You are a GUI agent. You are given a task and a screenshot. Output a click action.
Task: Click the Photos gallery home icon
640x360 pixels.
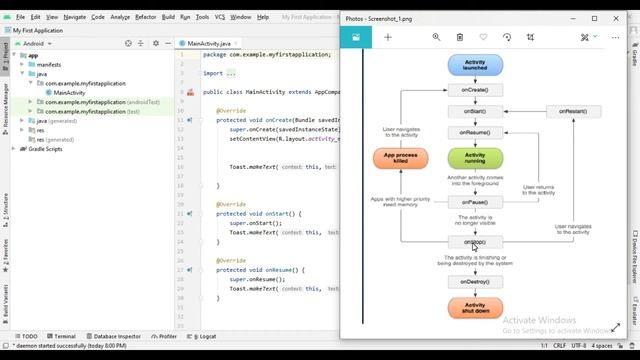(x=356, y=37)
